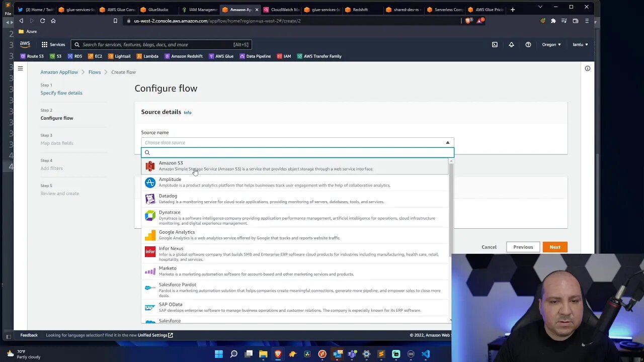Collapse the Source name dropdown arrow
The height and width of the screenshot is (362, 644).
447,142
